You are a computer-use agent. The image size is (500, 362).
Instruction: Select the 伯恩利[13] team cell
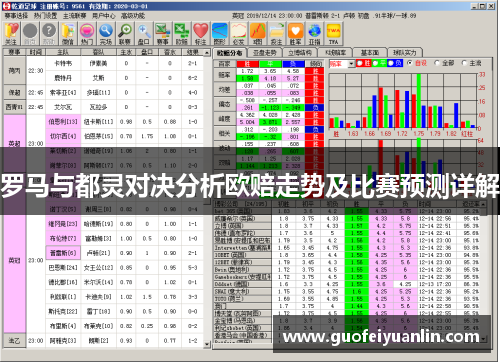[63, 122]
